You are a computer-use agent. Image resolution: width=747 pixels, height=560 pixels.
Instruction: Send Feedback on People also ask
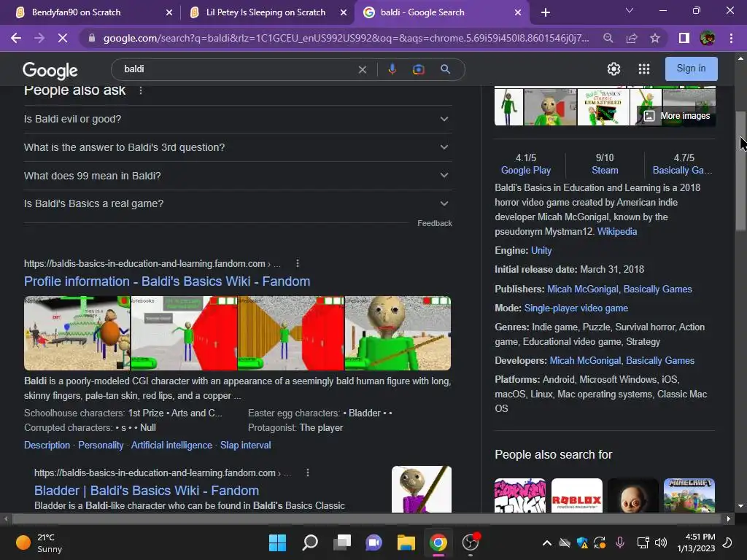click(x=435, y=223)
